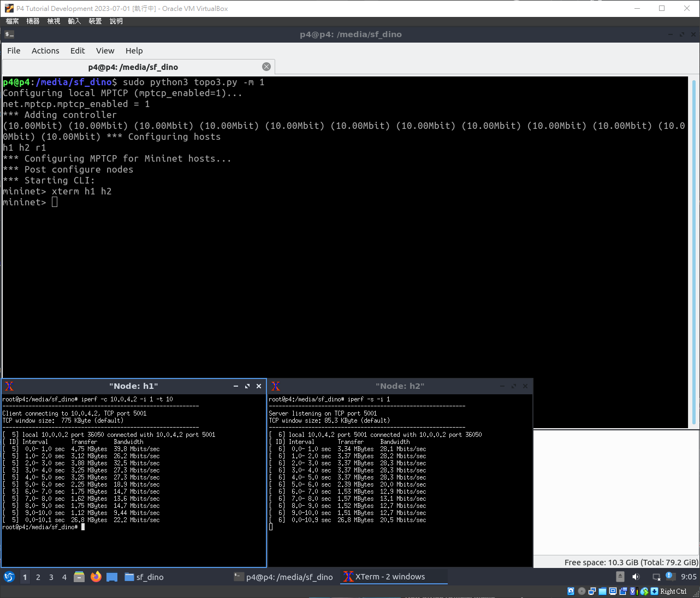Click the QTerminal vertical scrollbar
700x598 pixels.
pos(693,252)
